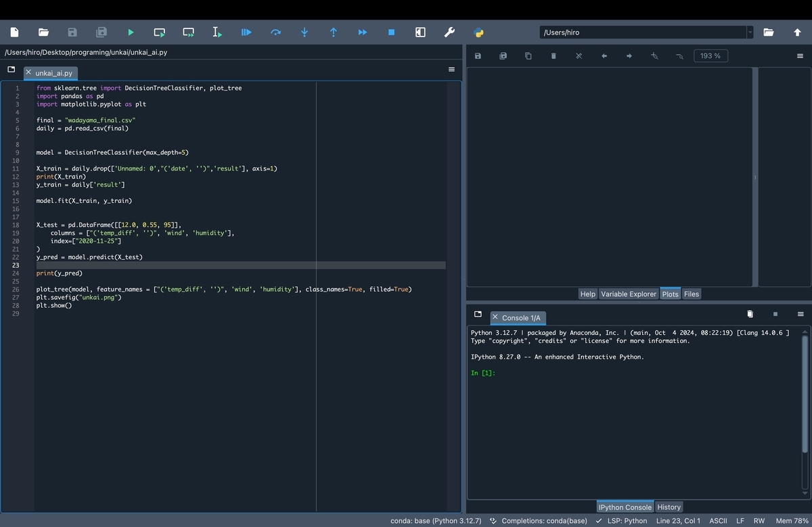The image size is (812, 527).
Task: Close the unkai_ai.py tab
Action: point(28,72)
